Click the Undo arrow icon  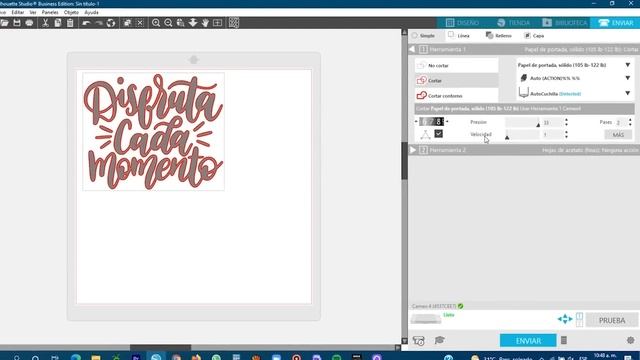pos(86,23)
